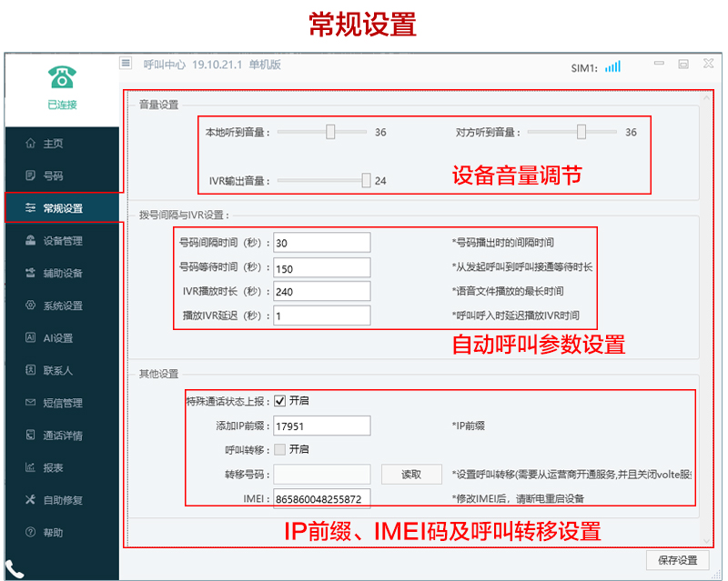Viewport: 728px width, 581px height.
Task: Open 主页 home page from sidebar
Action: point(53,144)
